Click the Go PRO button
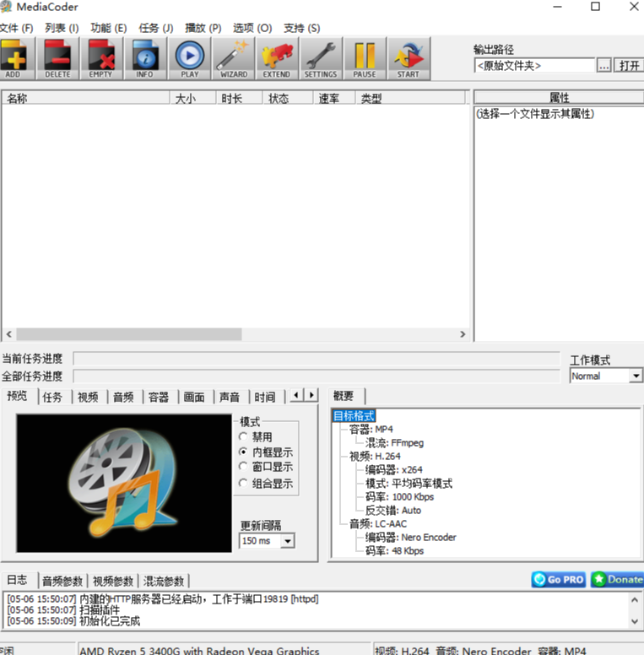This screenshot has height=655, width=644. pyautogui.click(x=559, y=579)
